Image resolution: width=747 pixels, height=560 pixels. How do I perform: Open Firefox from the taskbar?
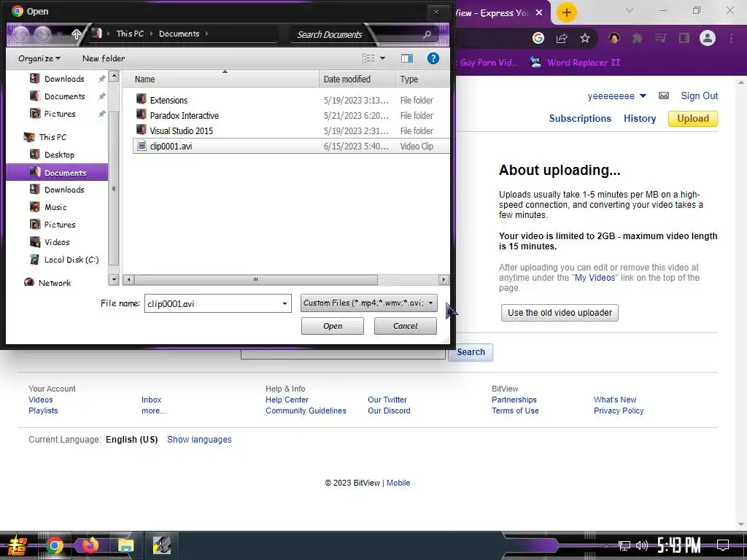[x=90, y=545]
